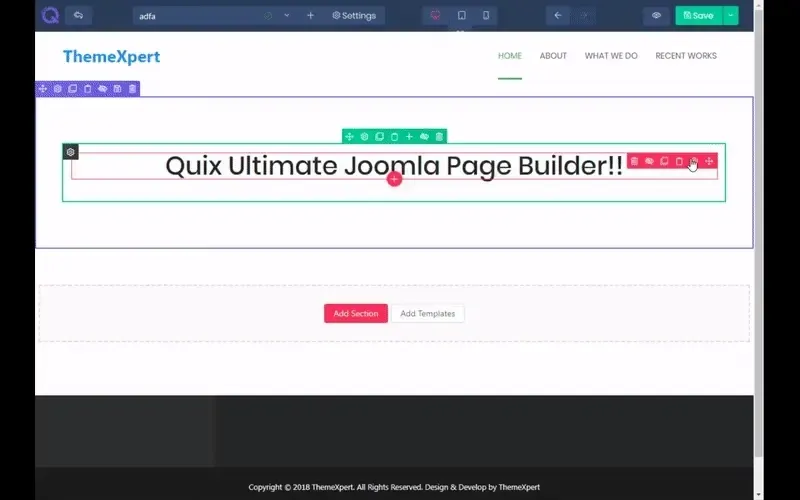Go to the WHAT WE DO menu item

611,56
